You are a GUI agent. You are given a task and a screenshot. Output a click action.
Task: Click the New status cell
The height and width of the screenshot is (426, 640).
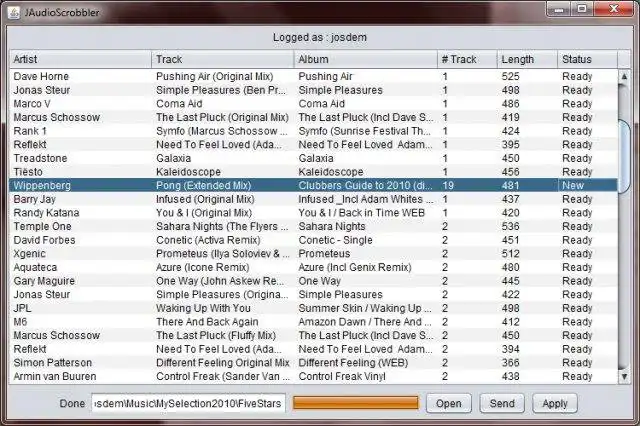click(587, 185)
